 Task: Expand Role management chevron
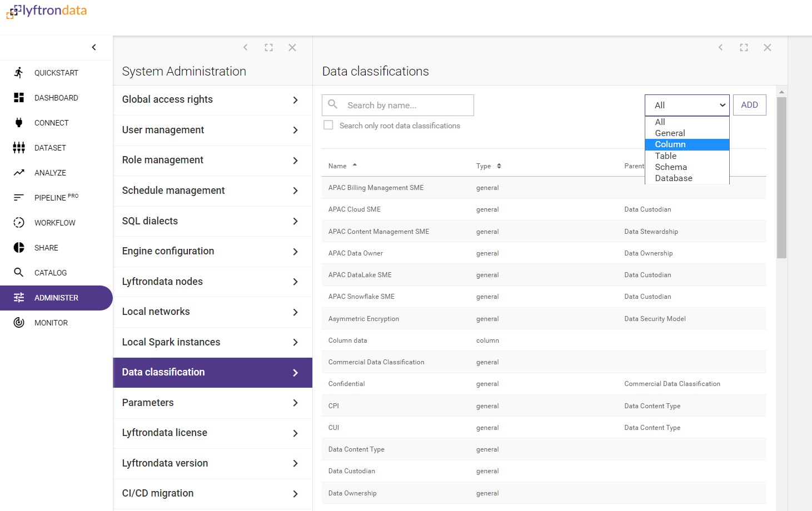point(296,161)
